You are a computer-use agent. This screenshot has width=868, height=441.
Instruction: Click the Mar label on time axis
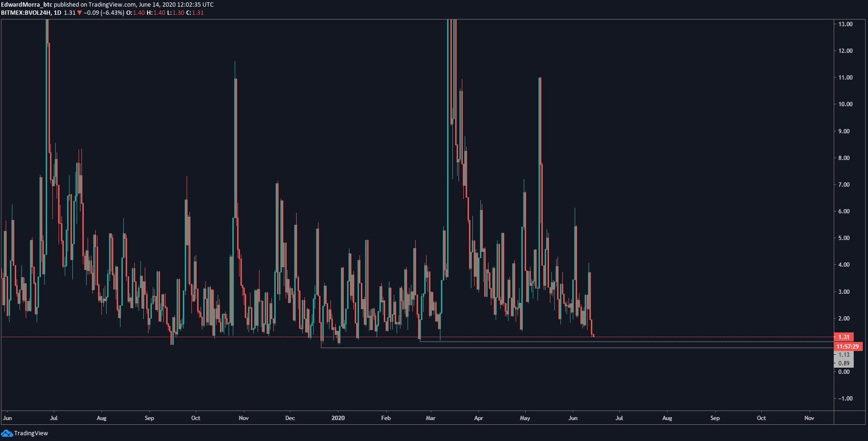click(x=430, y=418)
